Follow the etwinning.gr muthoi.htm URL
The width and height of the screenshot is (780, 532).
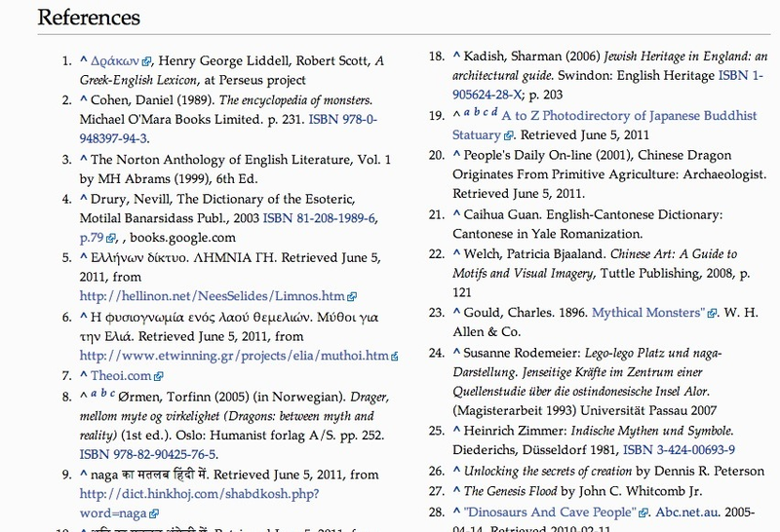(234, 356)
